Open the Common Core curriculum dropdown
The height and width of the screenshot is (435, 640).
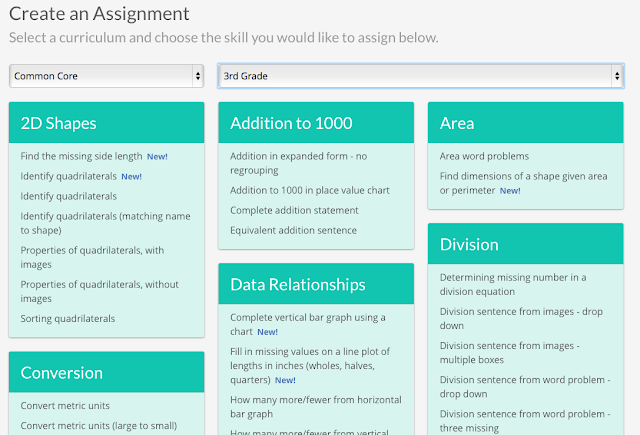[106, 76]
